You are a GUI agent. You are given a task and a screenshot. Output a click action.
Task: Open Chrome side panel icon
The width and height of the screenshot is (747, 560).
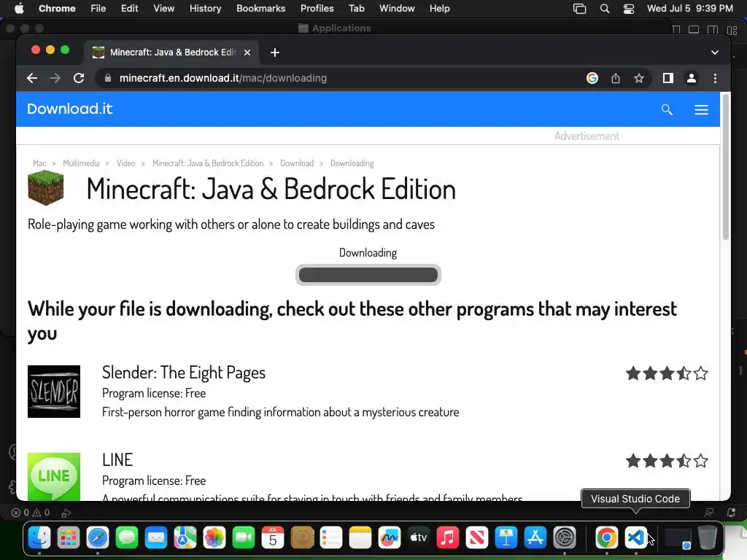coord(668,78)
